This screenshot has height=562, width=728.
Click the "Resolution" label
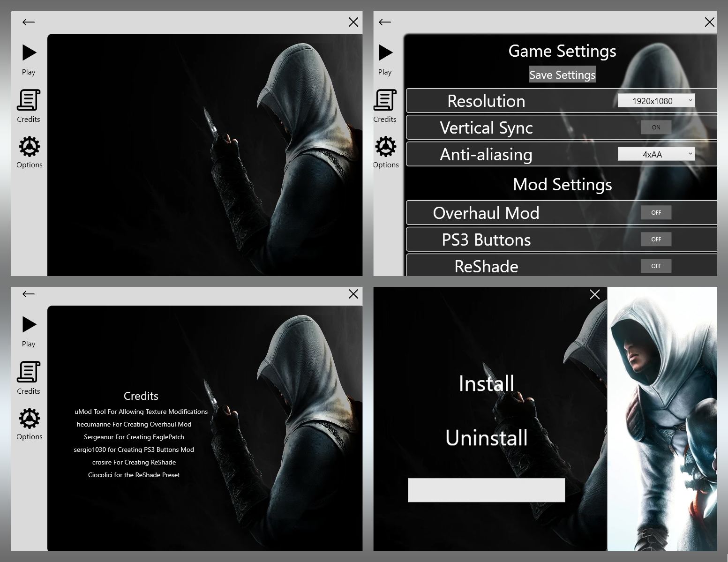(486, 101)
